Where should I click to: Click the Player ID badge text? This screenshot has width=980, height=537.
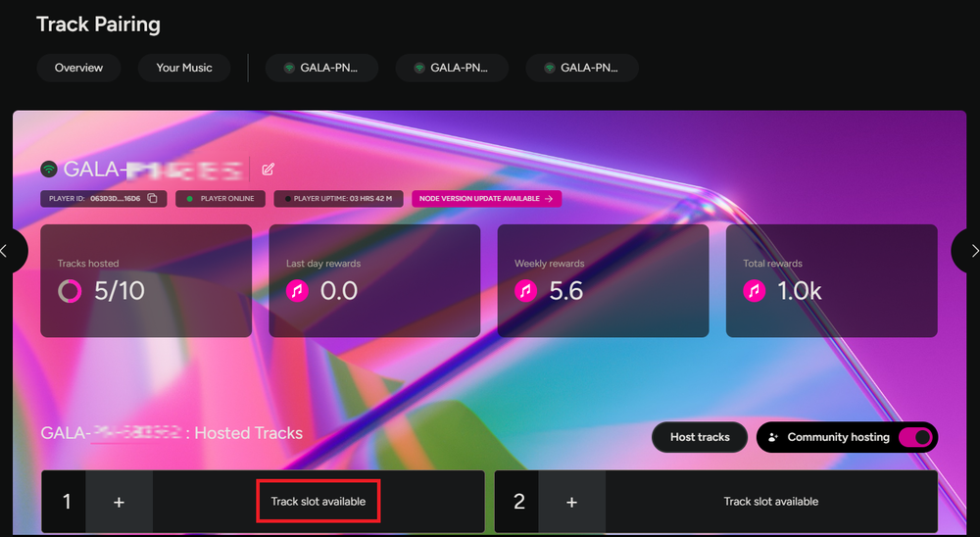point(94,198)
